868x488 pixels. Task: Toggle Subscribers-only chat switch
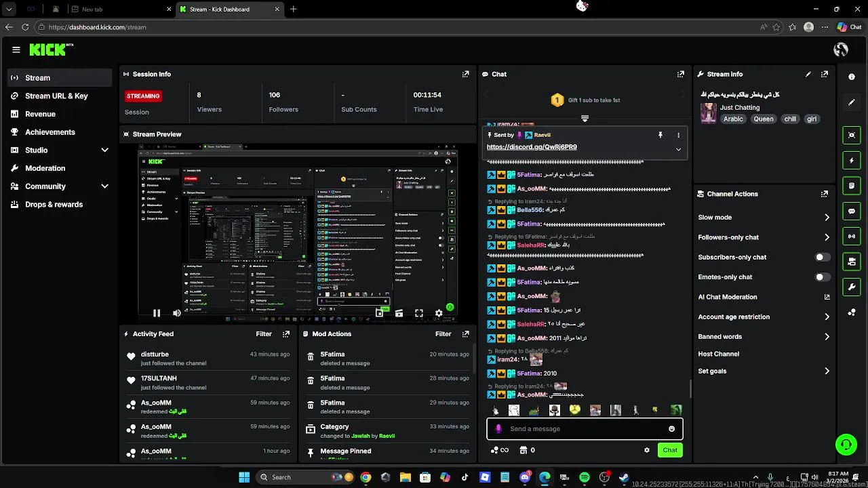(x=823, y=258)
